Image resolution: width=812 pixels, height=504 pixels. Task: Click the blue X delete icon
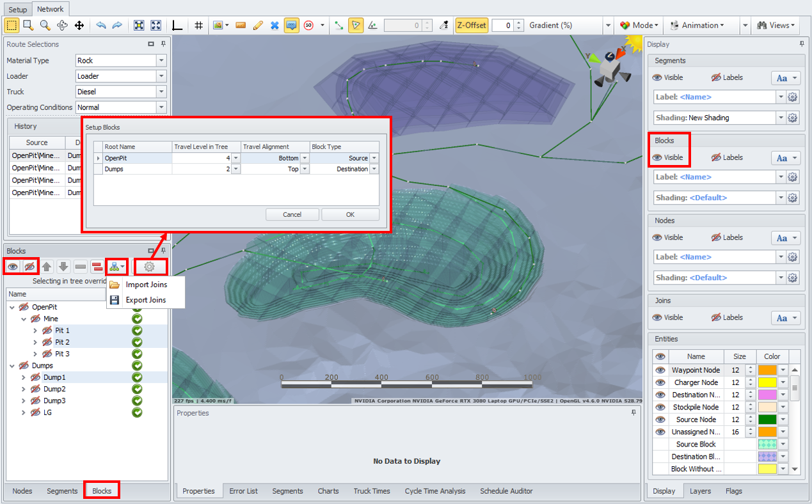(x=275, y=26)
